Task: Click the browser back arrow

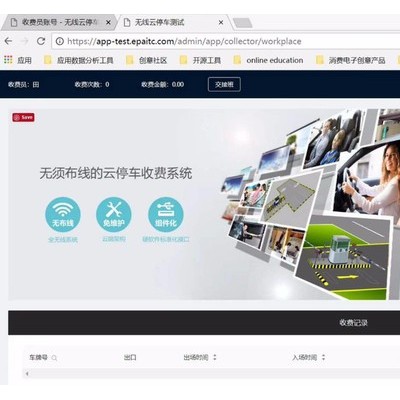Action: pyautogui.click(x=9, y=41)
